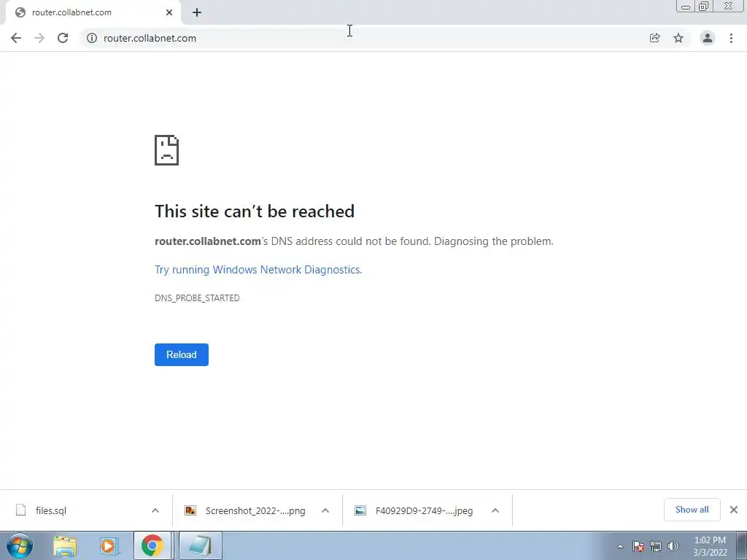Click Show all downloads button
This screenshot has height=560, width=747.
[692, 510]
